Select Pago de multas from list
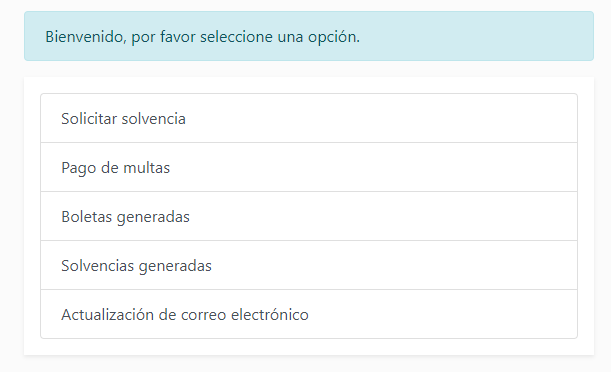The height and width of the screenshot is (372, 611). pos(309,167)
